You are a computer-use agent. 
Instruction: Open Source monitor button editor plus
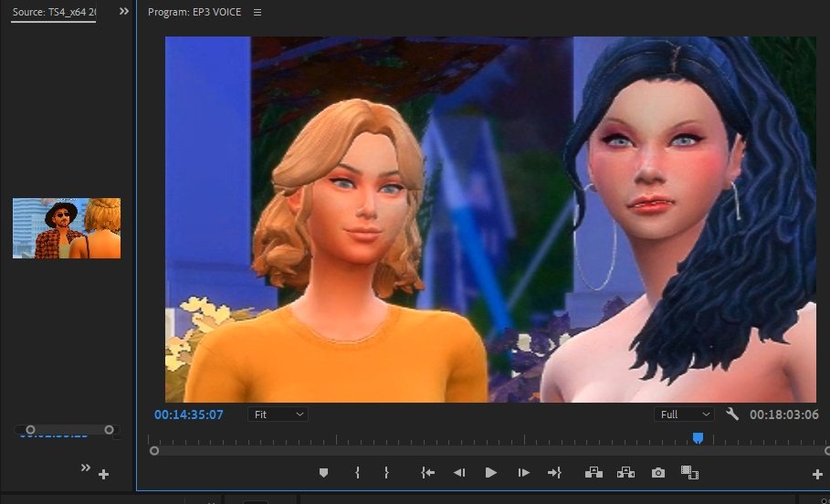tap(104, 475)
